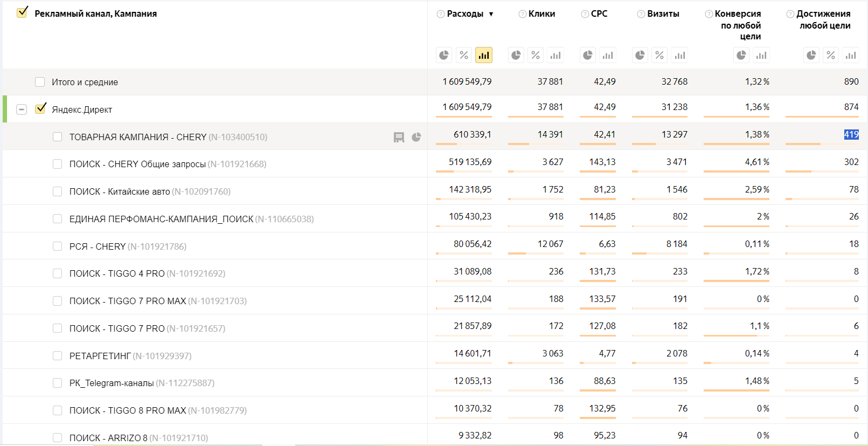Select percent icon under Достижения column
This screenshot has height=446, width=868.
(x=831, y=55)
